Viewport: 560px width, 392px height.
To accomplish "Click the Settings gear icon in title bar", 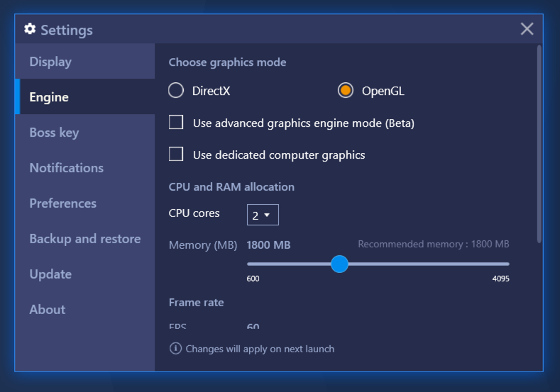I will tap(30, 29).
